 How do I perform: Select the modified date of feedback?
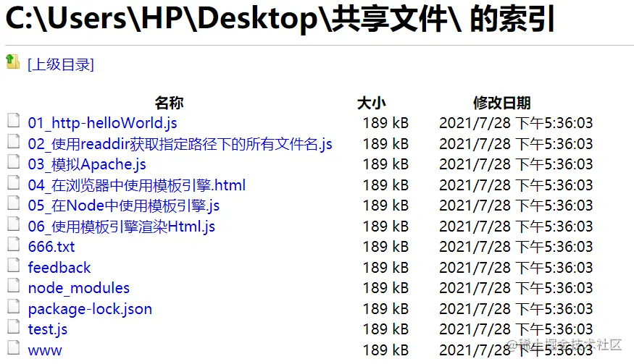(x=516, y=268)
